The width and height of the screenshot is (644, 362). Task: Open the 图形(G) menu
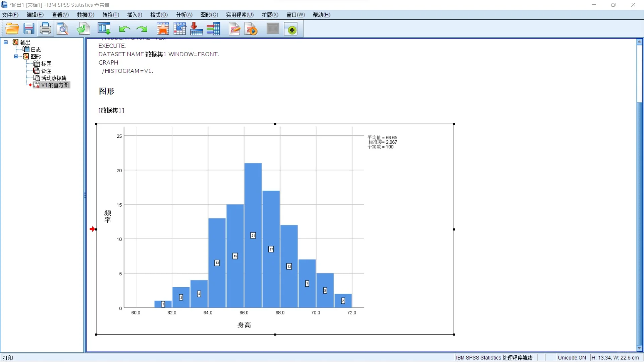[x=209, y=15]
